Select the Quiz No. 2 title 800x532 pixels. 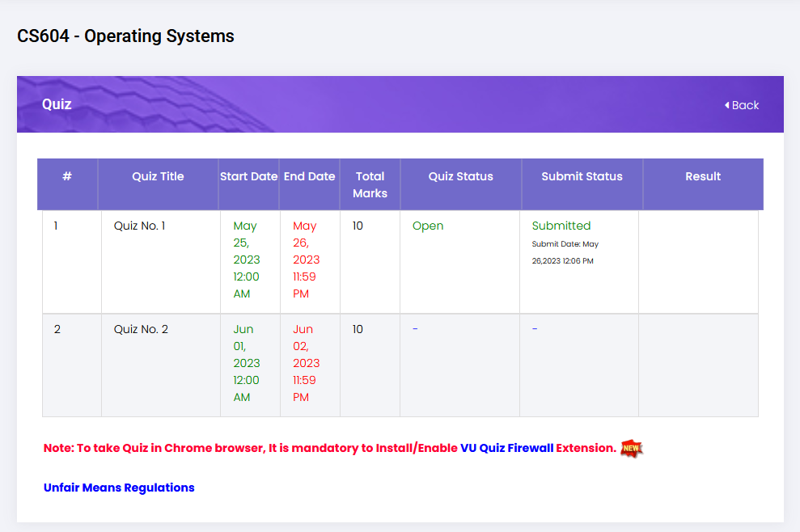tap(141, 330)
